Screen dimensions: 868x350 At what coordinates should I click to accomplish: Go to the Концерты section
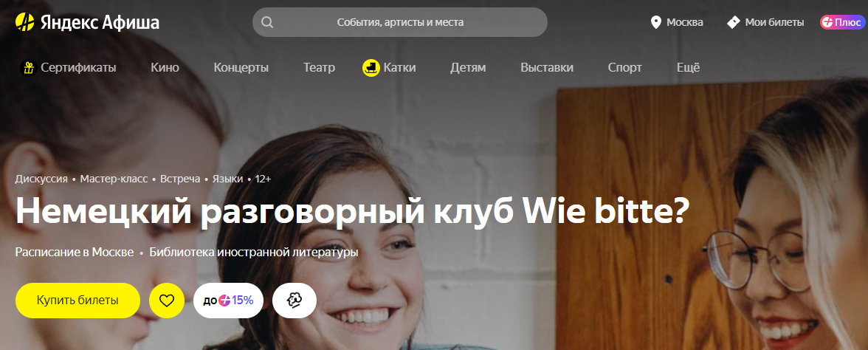point(241,68)
